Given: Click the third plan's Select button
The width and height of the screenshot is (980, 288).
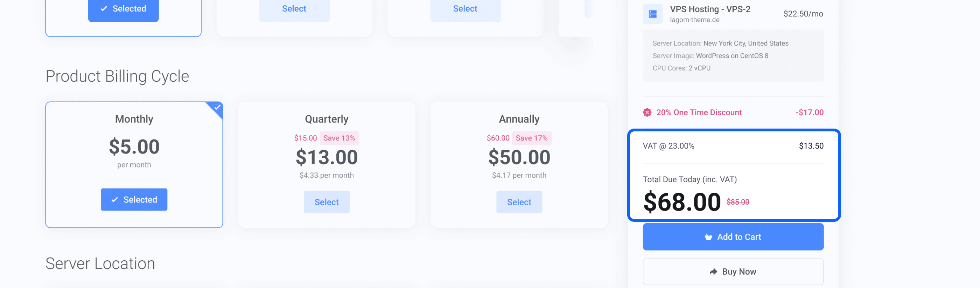Looking at the screenshot, I should 465,8.
